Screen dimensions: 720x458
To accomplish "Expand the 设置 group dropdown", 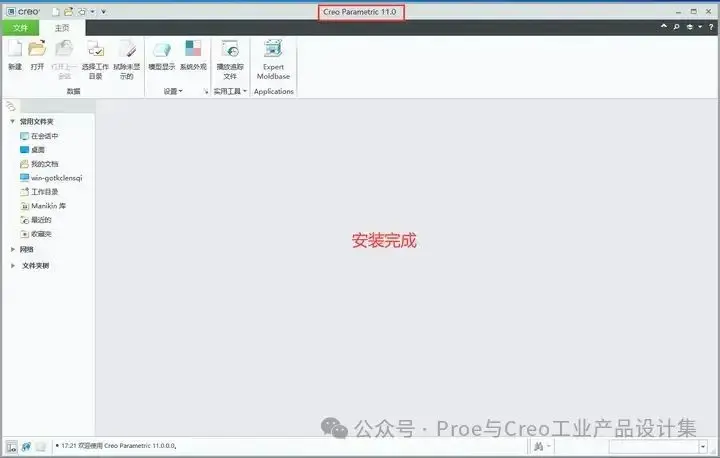I will (173, 91).
